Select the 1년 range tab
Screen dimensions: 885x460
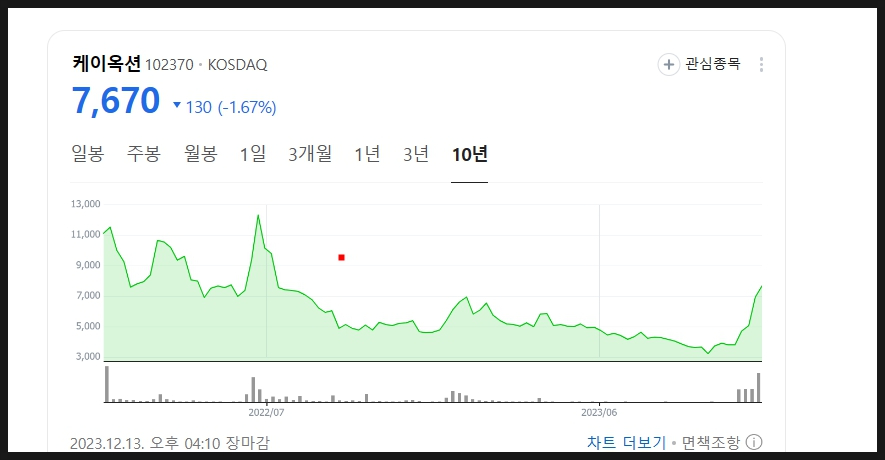367,154
